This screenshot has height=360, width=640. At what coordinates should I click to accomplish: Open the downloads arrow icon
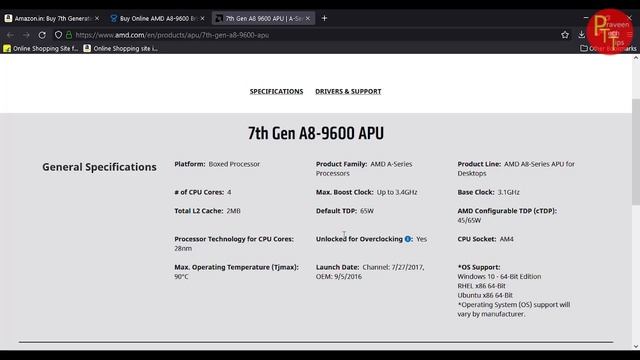click(x=582, y=35)
